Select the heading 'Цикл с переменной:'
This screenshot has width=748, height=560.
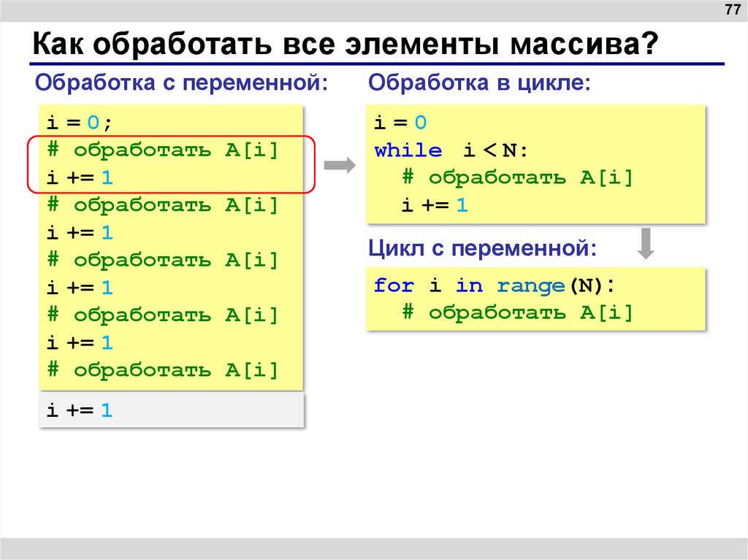click(482, 248)
